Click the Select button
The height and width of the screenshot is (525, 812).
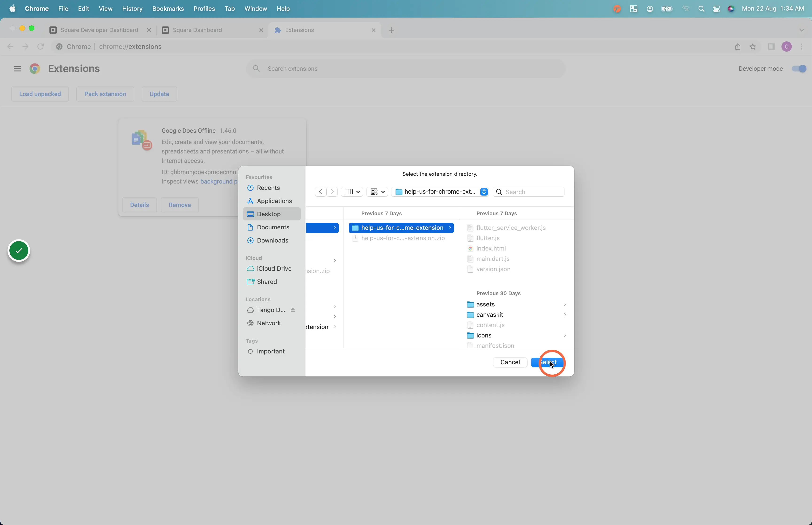point(548,362)
